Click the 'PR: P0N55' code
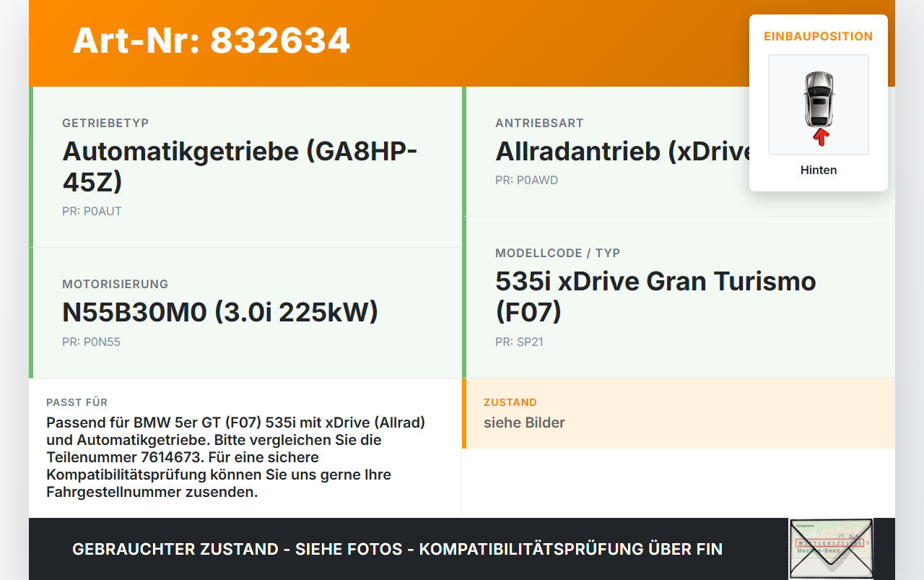Screen dimensions: 924x580 (91, 342)
